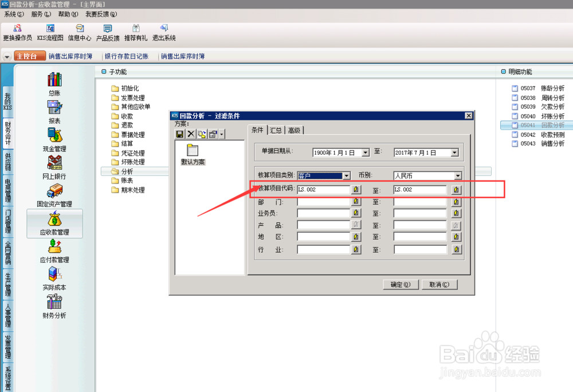
Task: Close the 回款分析 filter dialog
Action: pos(469,115)
